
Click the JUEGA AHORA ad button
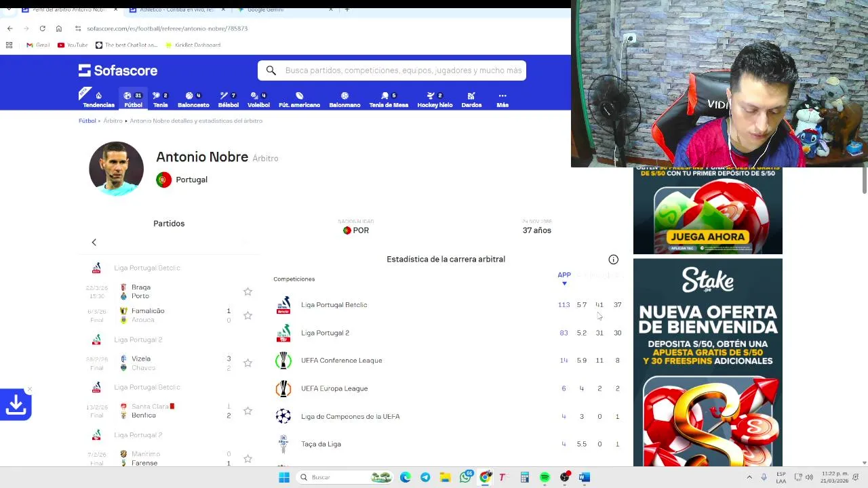point(707,237)
